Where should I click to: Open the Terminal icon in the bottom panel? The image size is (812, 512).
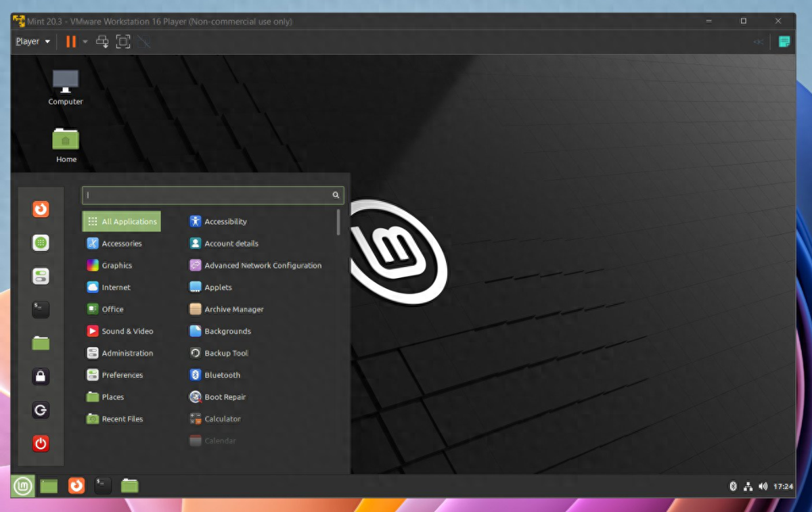(x=102, y=485)
